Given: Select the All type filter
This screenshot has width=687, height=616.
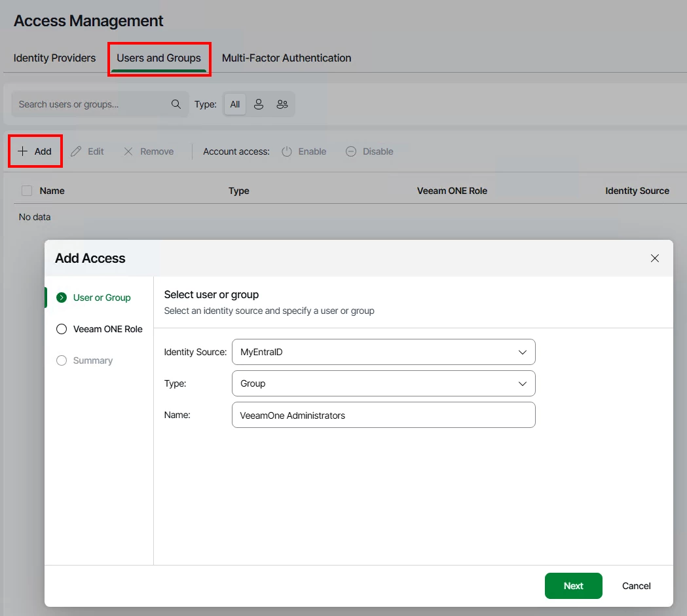Looking at the screenshot, I should 235,104.
